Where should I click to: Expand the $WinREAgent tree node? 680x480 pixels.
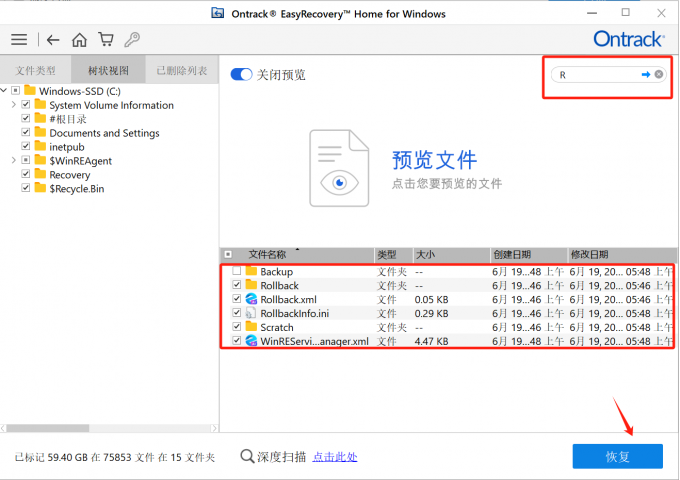click(14, 160)
